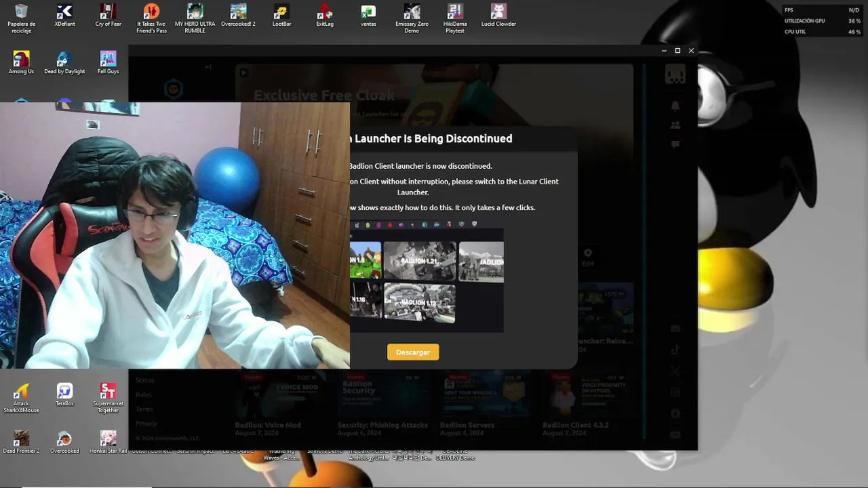The height and width of the screenshot is (488, 868).
Task: Open the friends icon in launcher sidebar
Action: pos(675,125)
